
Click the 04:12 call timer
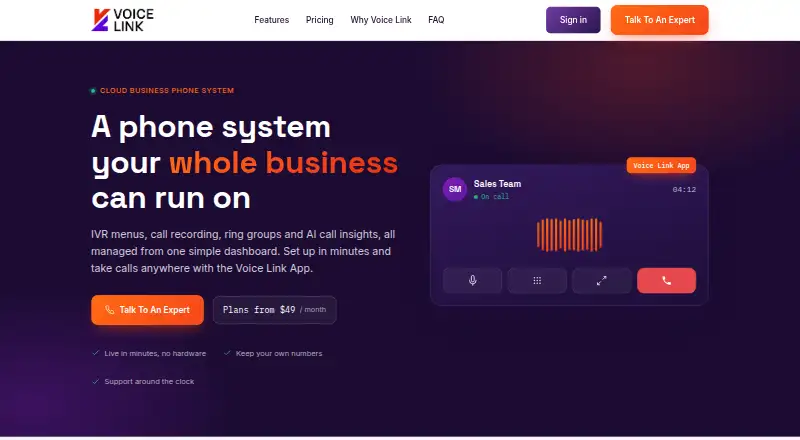(x=684, y=189)
